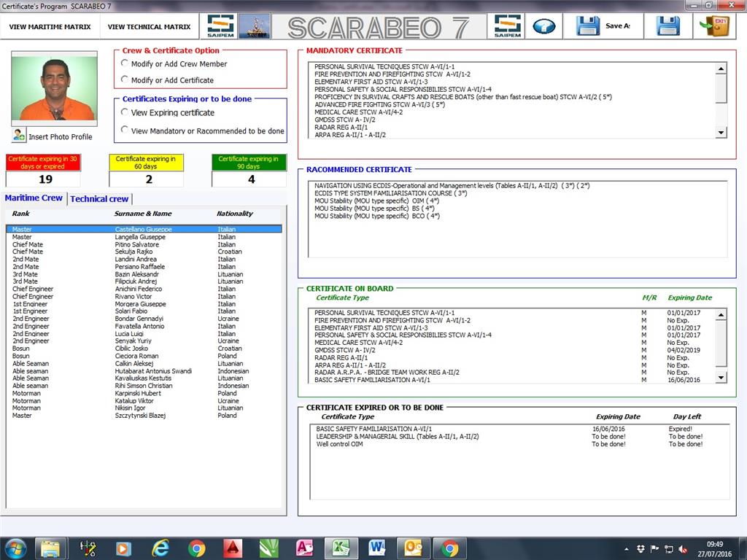Open the green taskbar application icon

click(x=268, y=548)
